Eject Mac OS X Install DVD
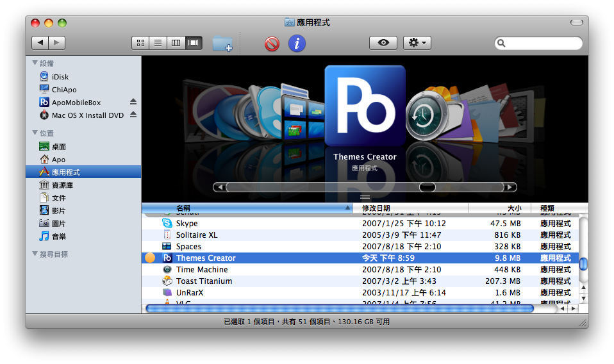 coord(133,115)
